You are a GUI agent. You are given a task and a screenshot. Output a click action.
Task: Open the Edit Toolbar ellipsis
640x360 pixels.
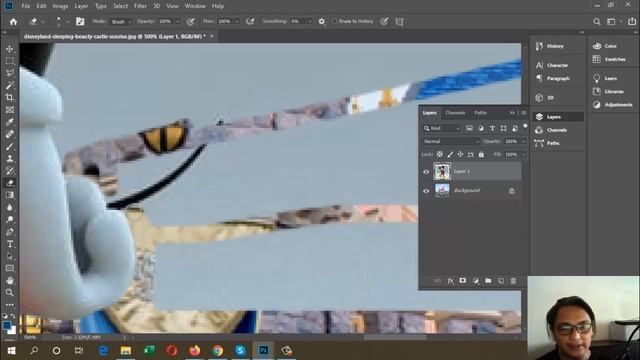[x=10, y=304]
